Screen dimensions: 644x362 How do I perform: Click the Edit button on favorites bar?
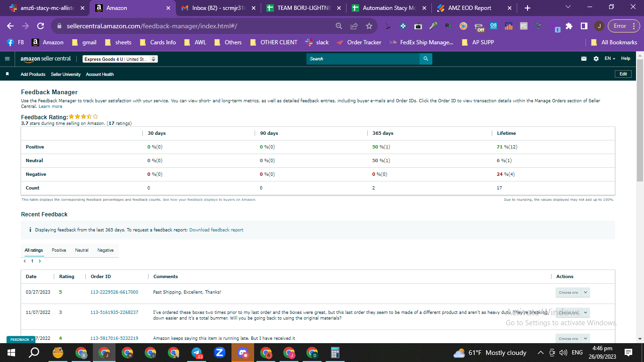click(623, 74)
